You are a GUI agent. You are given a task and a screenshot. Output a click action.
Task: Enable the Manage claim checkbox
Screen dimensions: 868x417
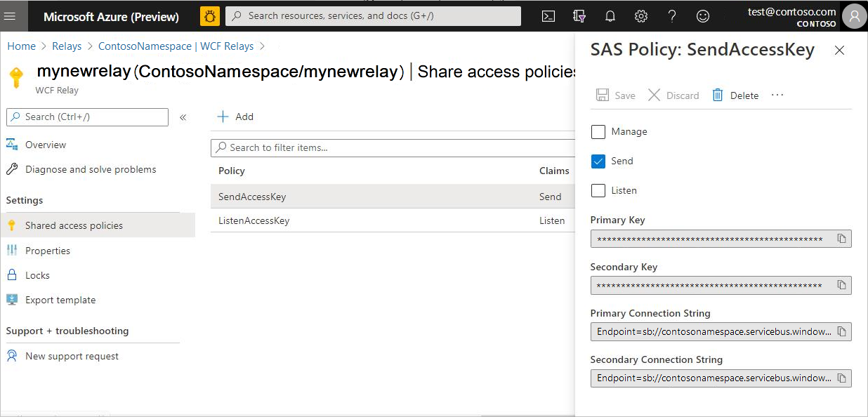coord(598,131)
